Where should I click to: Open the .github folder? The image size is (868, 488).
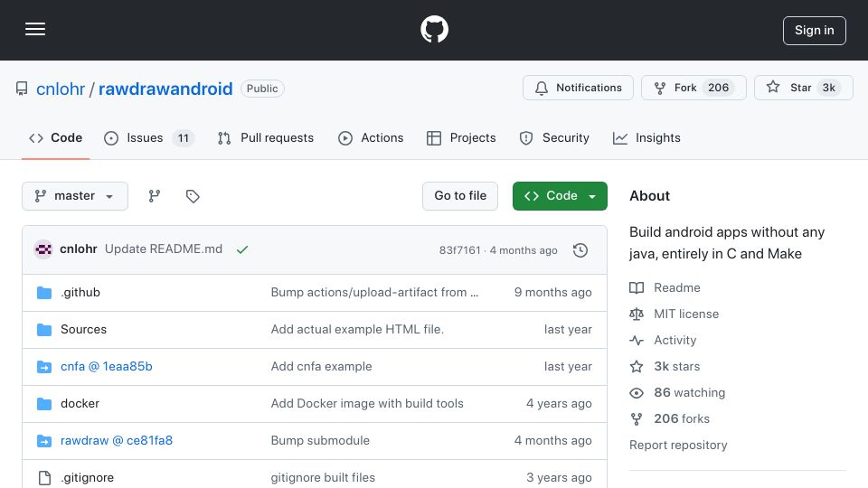[x=80, y=292]
